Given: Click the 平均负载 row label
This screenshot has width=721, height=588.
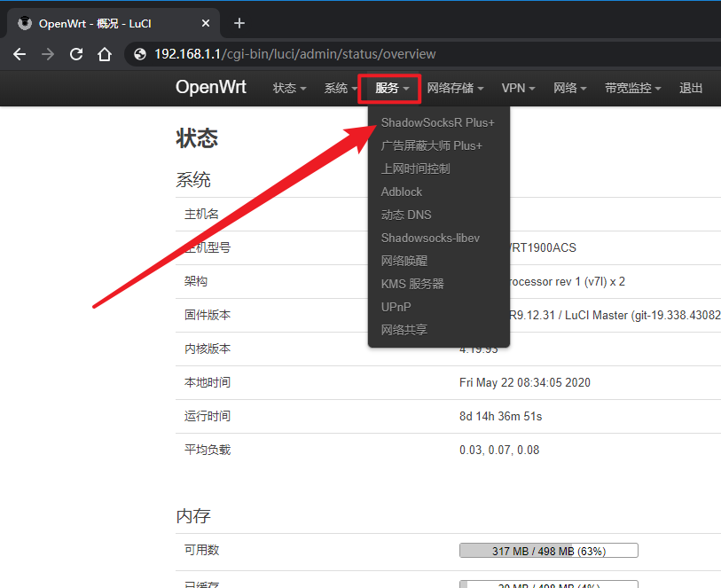Looking at the screenshot, I should coord(208,450).
